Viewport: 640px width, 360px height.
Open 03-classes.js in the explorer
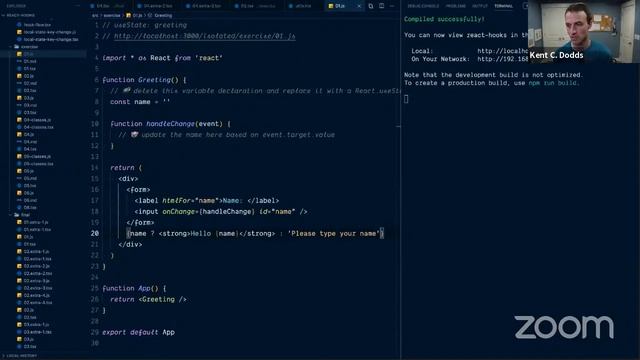37,120
